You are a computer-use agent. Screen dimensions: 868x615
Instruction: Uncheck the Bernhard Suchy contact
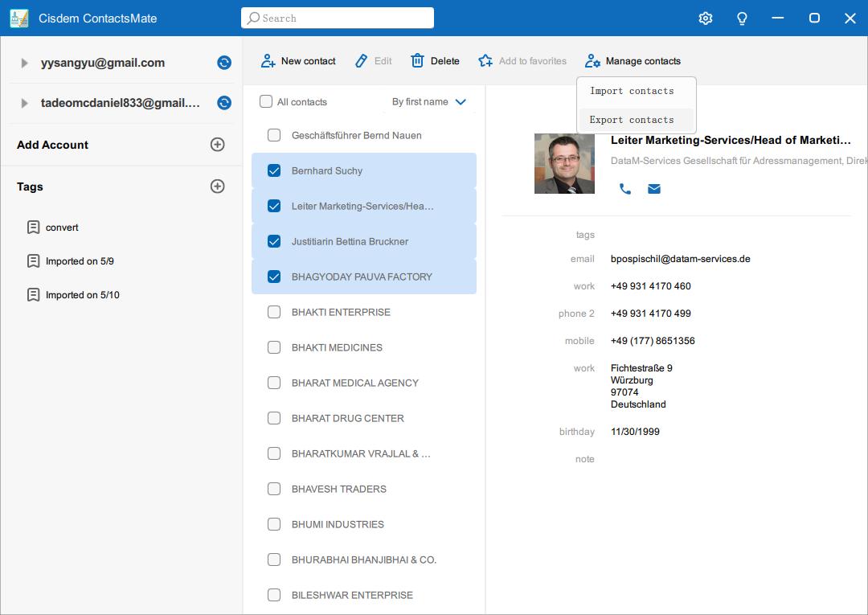pos(273,170)
